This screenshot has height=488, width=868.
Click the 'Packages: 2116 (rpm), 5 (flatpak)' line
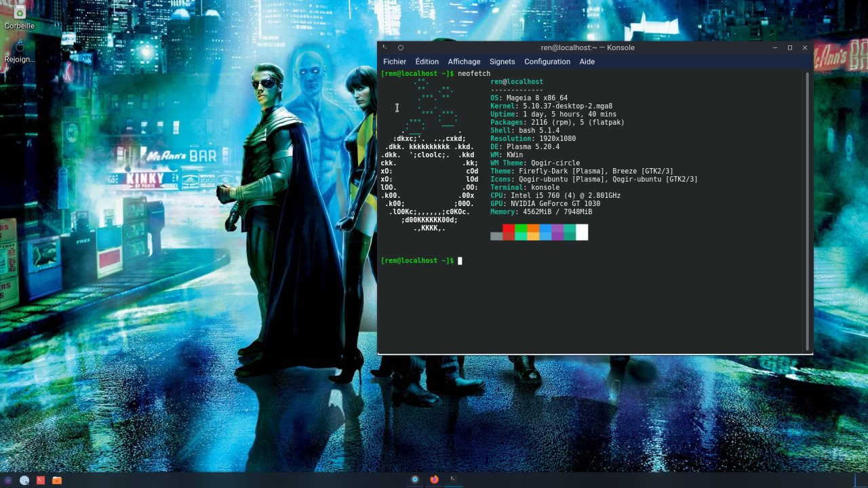click(557, 123)
